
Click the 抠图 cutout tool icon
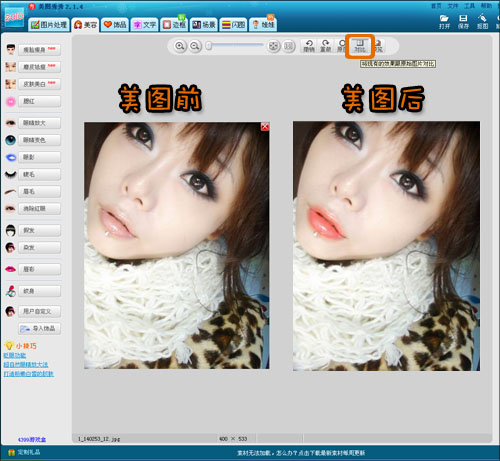[x=482, y=21]
